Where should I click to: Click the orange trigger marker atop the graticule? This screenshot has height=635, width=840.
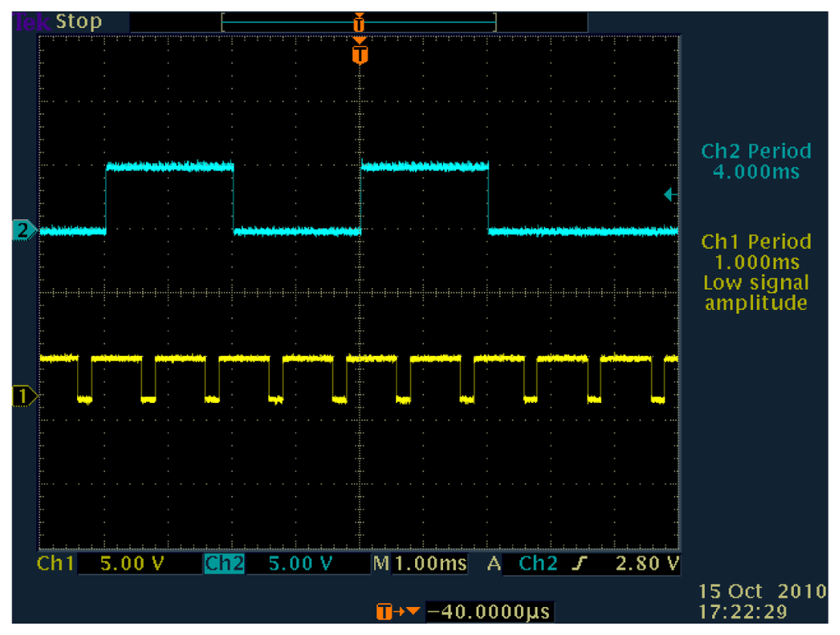coord(358,54)
